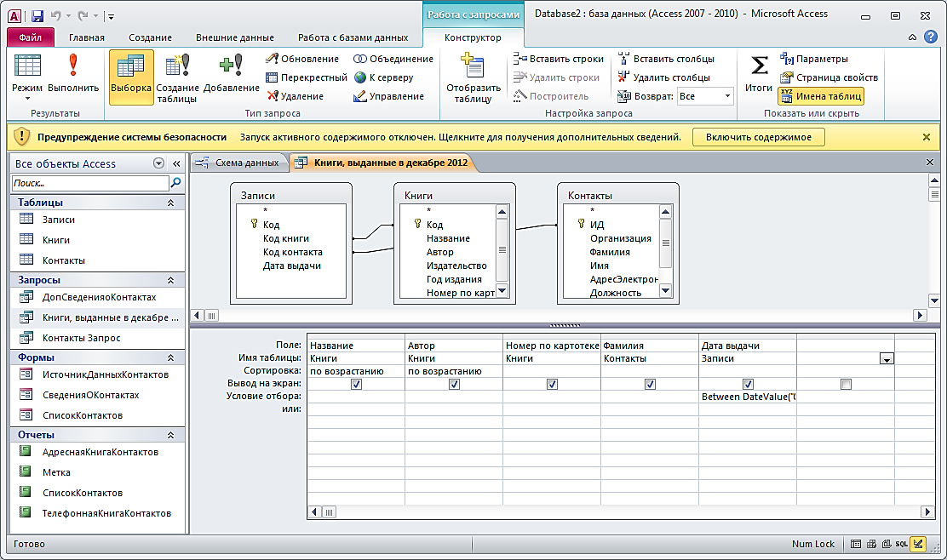Toggle Имена таблиц row
947x560 pixels.
tap(821, 96)
